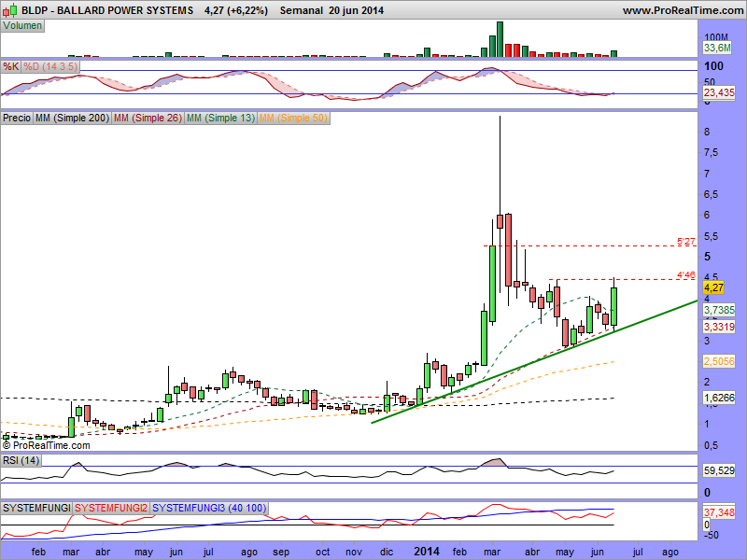This screenshot has width=747, height=560.
Task: Click the stochastic value 23,435
Action: [x=719, y=92]
